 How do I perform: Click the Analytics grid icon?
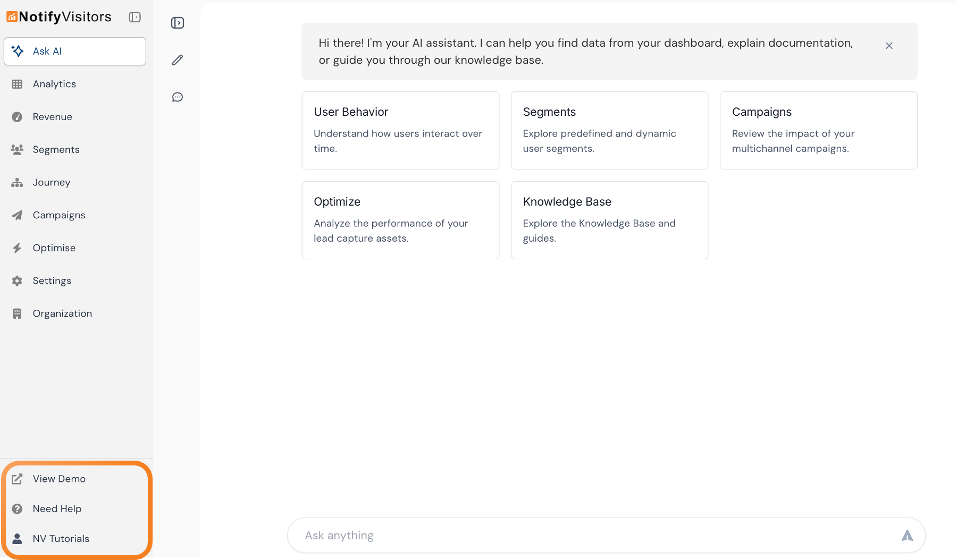coord(18,84)
